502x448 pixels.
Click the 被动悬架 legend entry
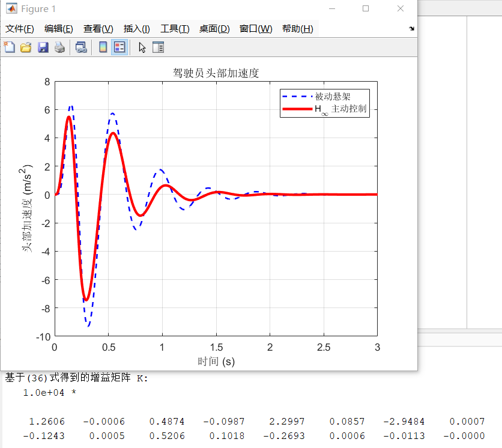[333, 97]
